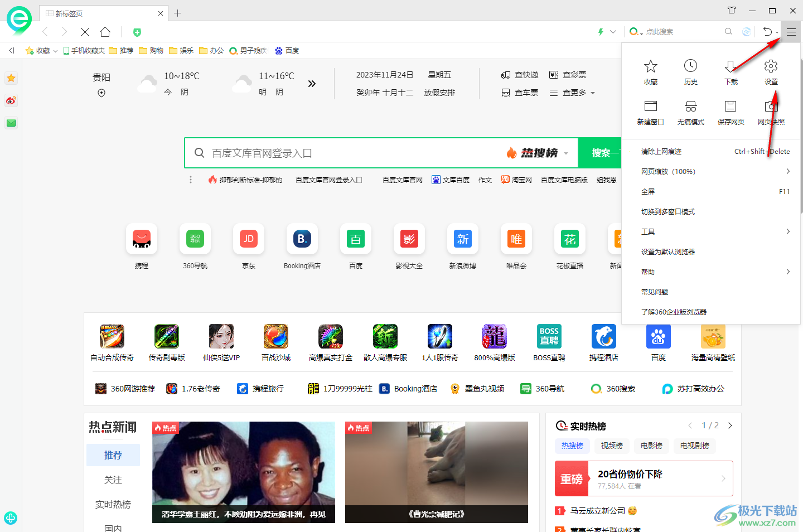The image size is (803, 532).
Task: Click the magnifier in top search box
Action: pos(728,32)
